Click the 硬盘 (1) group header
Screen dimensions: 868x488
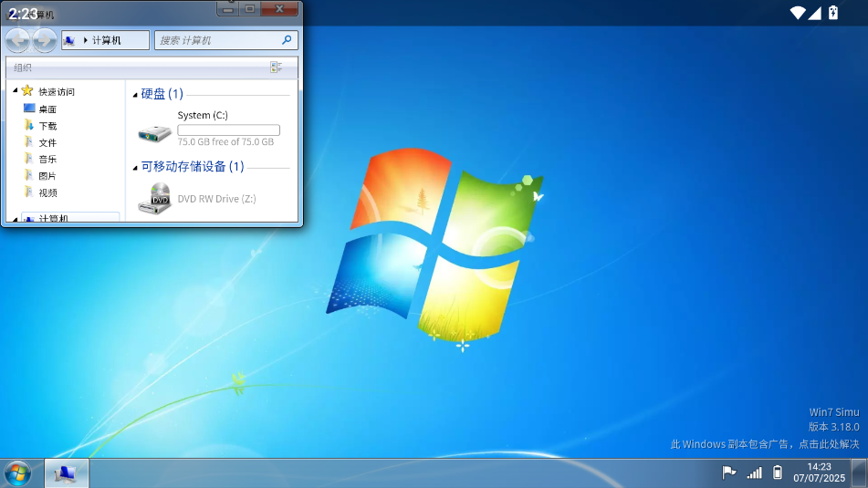click(x=162, y=94)
